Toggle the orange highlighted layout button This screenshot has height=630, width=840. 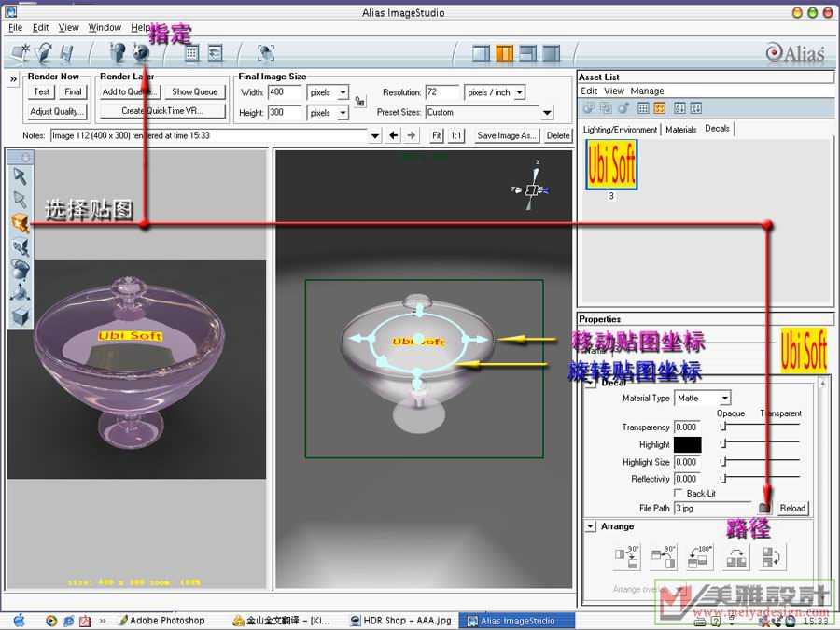(504, 52)
